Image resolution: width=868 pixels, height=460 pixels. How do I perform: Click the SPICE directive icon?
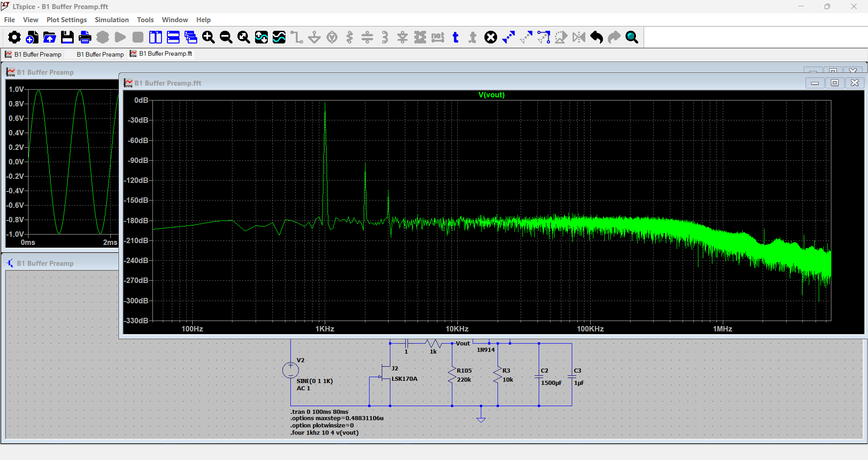coord(473,37)
